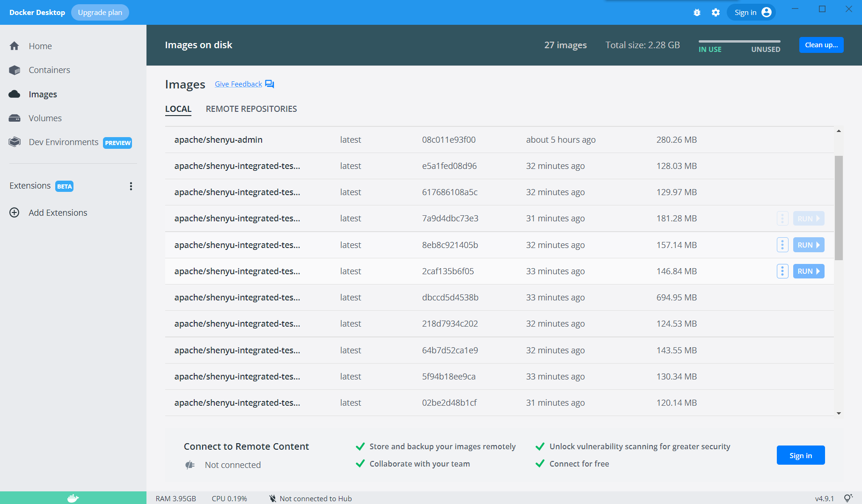Click Total size: 2.28 GB label
This screenshot has width=862, height=504.
click(643, 45)
